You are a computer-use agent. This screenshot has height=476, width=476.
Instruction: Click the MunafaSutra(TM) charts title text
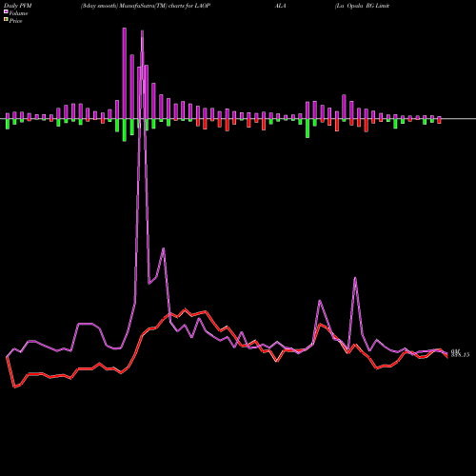pos(146,6)
